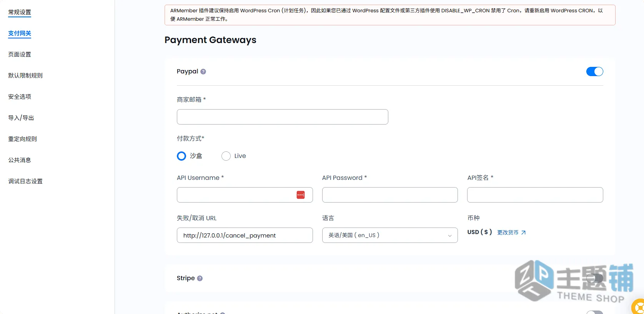Enable the Stripe gateway switch
The height and width of the screenshot is (314, 644).
pyautogui.click(x=594, y=278)
